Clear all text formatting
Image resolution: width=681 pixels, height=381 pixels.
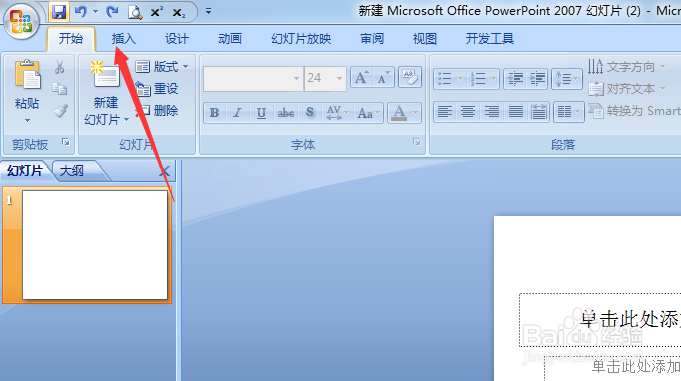(410, 78)
